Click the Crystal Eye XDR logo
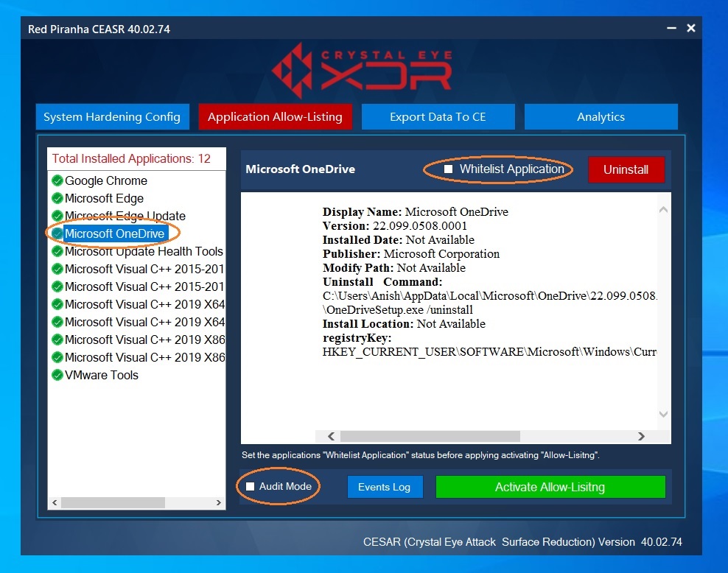This screenshot has height=573, width=728. 362,70
